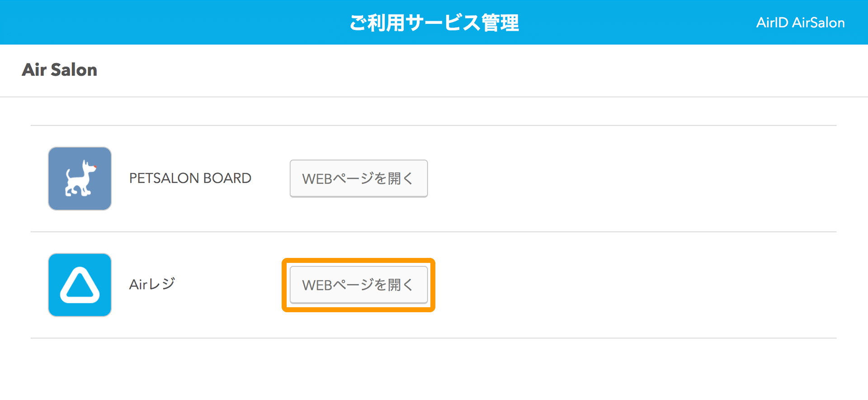The height and width of the screenshot is (400, 868).
Task: Click the Airレジ service name label
Action: pyautogui.click(x=152, y=285)
